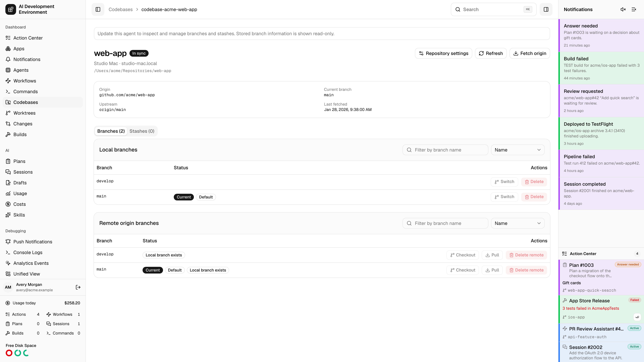
Task: Open Changes in sidebar
Action: [43, 124]
